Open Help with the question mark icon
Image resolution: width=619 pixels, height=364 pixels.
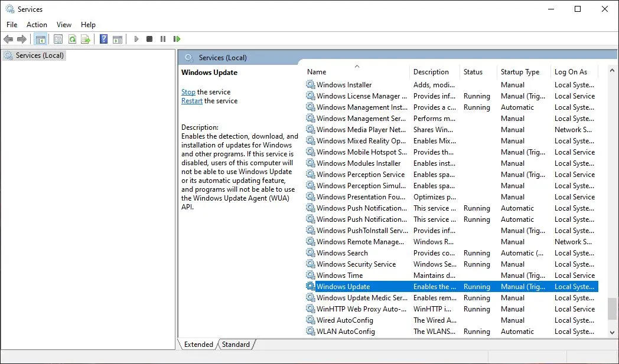tap(103, 39)
